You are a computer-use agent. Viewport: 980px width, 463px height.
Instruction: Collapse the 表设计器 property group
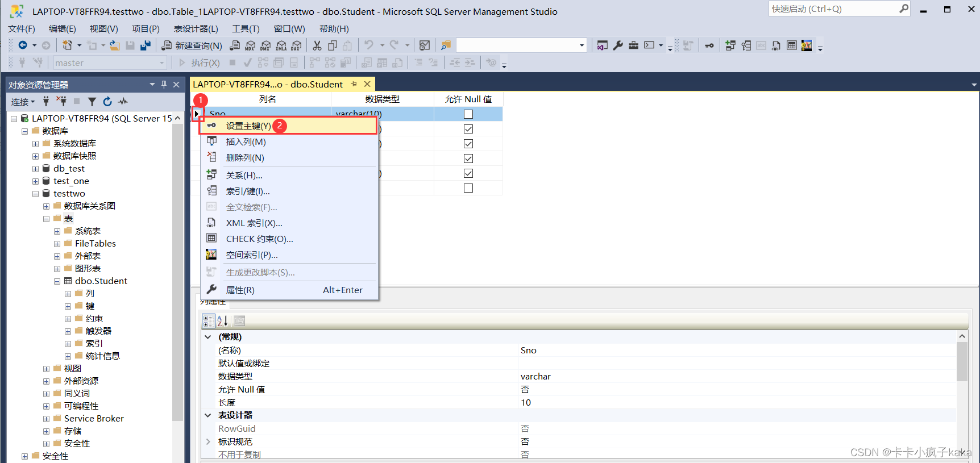(x=208, y=415)
